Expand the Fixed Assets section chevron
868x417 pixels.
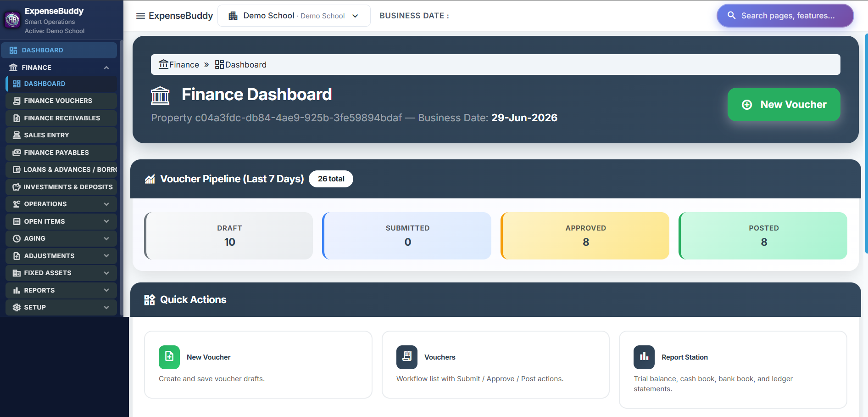(x=106, y=273)
